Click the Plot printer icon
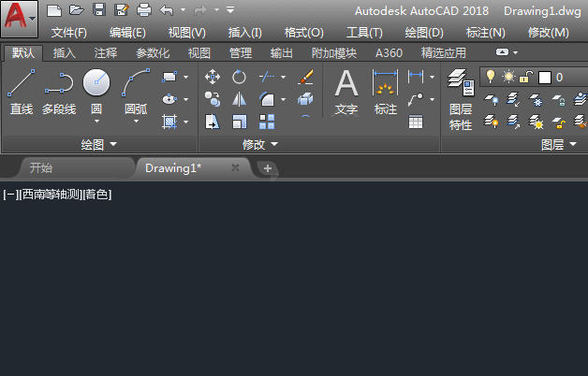The height and width of the screenshot is (376, 588). 144,10
